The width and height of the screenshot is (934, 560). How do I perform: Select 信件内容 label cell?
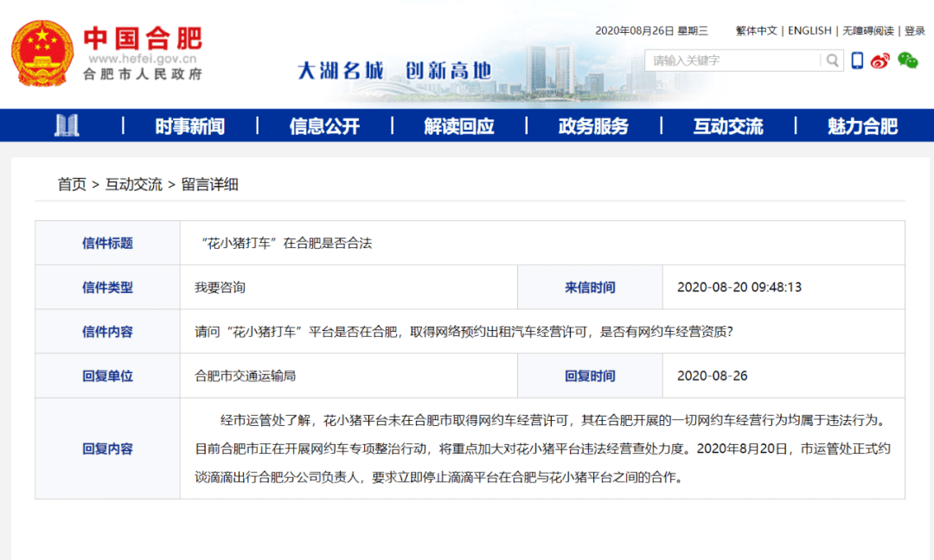coord(108,332)
